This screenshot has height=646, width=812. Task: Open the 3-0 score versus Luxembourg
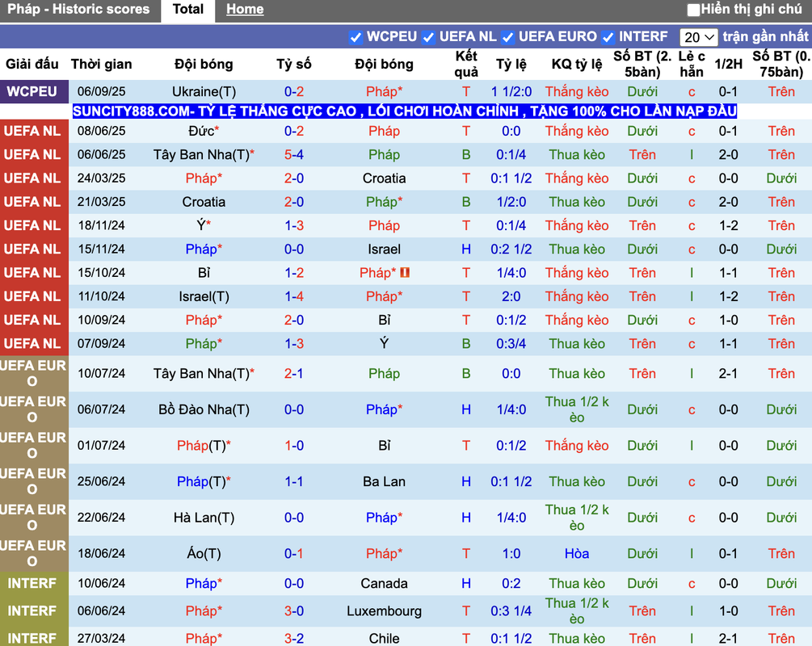pos(293,610)
